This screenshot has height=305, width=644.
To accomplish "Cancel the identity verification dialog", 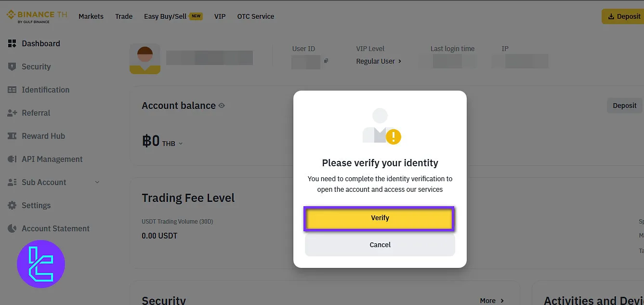I will 380,245.
